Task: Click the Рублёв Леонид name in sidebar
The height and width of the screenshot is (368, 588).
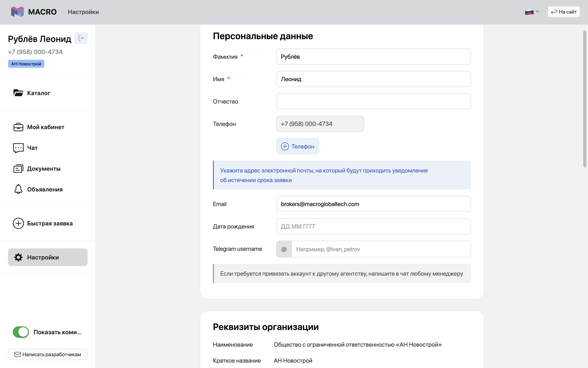Action: (40, 39)
